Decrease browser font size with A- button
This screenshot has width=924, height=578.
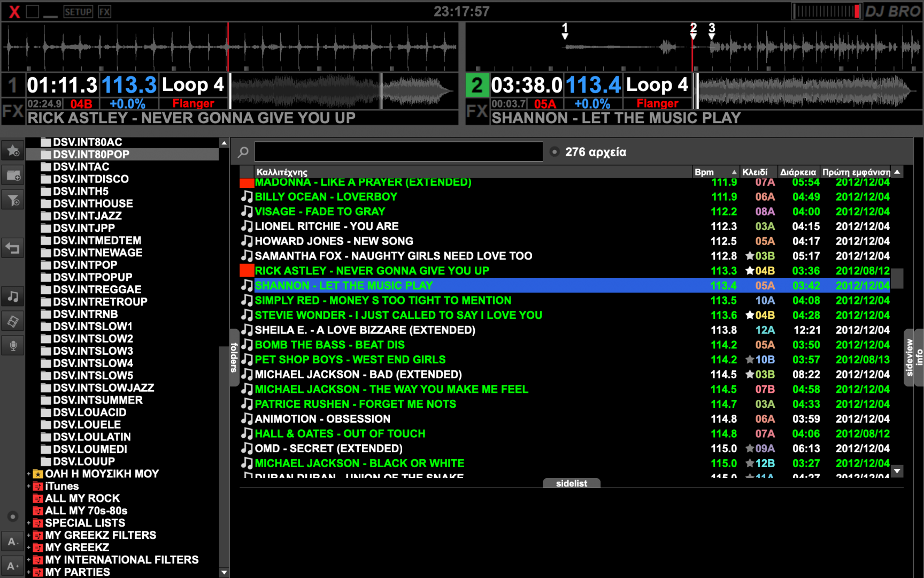[x=13, y=542]
